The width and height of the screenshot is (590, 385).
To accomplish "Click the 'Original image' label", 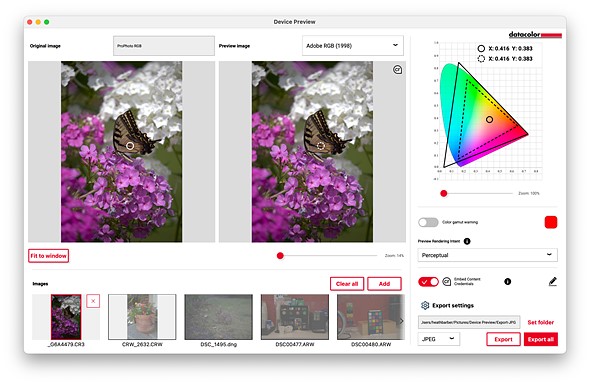I will 45,46.
